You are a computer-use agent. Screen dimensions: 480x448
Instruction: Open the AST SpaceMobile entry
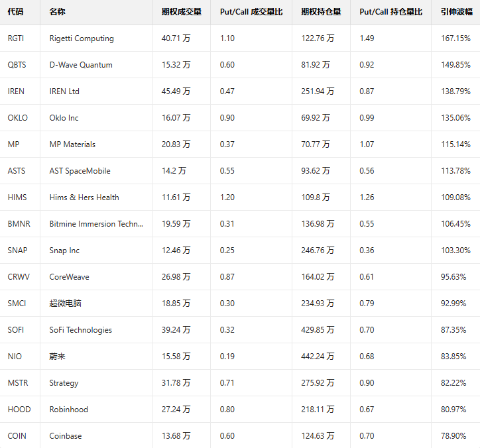click(80, 171)
